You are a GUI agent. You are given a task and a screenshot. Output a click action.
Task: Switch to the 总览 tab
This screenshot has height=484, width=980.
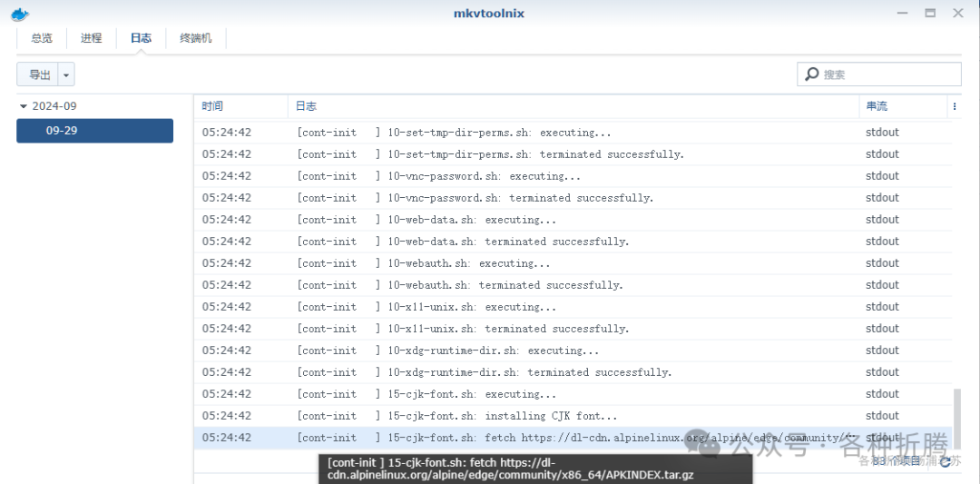click(42, 38)
